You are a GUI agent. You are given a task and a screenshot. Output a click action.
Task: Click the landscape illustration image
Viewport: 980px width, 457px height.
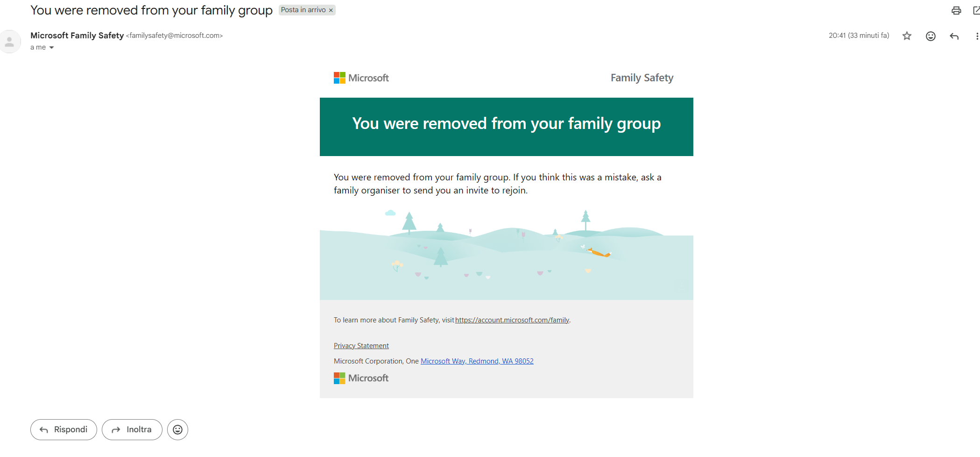[507, 254]
